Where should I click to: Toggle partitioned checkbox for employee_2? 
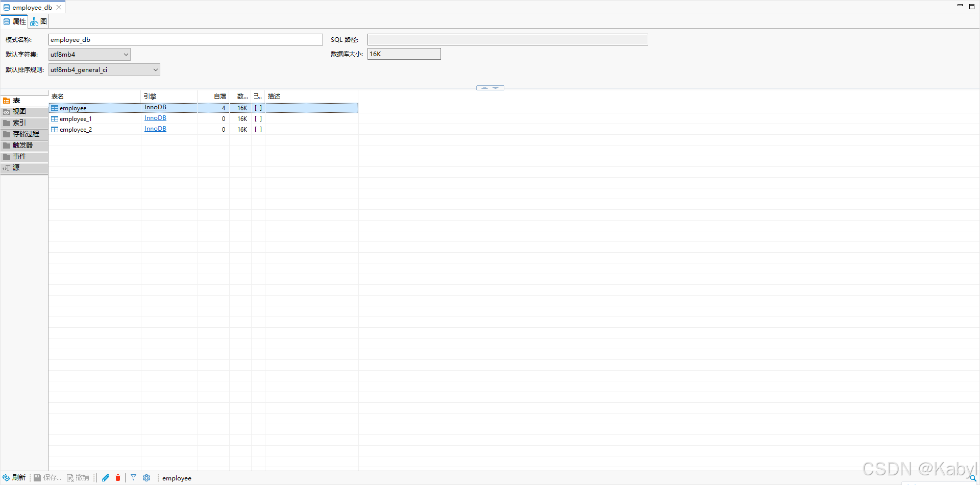point(258,130)
